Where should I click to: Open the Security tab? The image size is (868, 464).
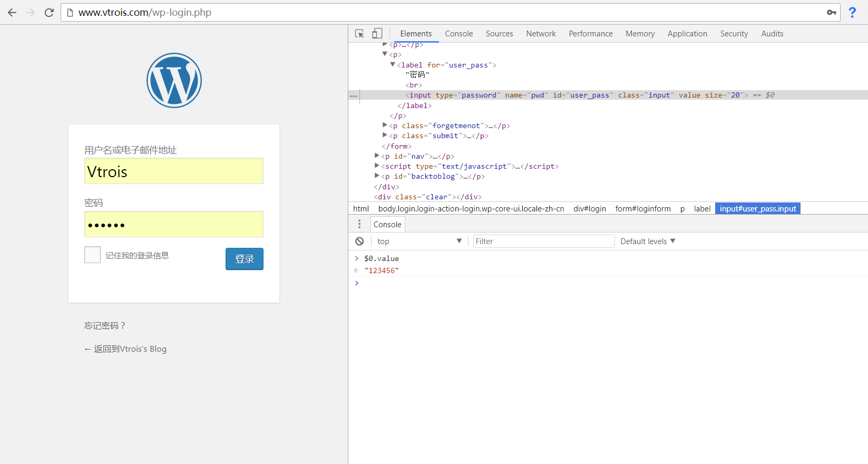click(x=734, y=34)
